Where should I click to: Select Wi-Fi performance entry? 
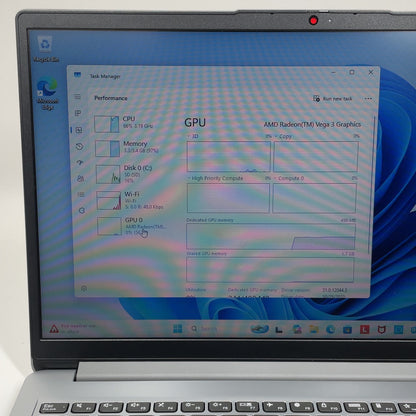pyautogui.click(x=133, y=200)
